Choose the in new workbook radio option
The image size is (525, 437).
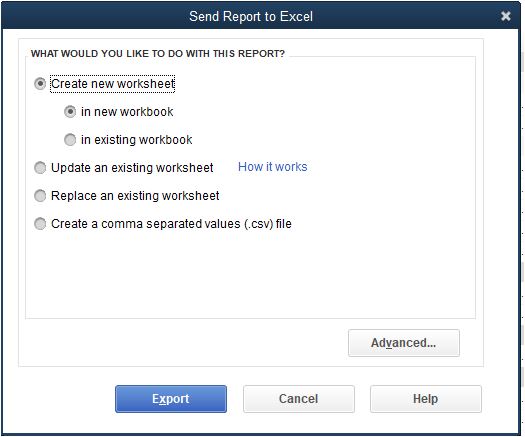tap(70, 112)
